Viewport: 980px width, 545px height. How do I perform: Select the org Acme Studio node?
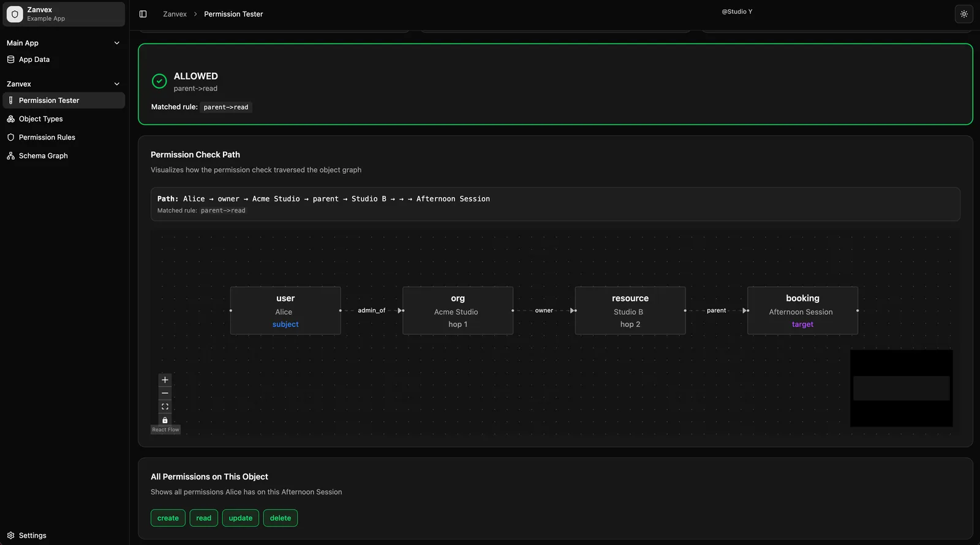(458, 310)
